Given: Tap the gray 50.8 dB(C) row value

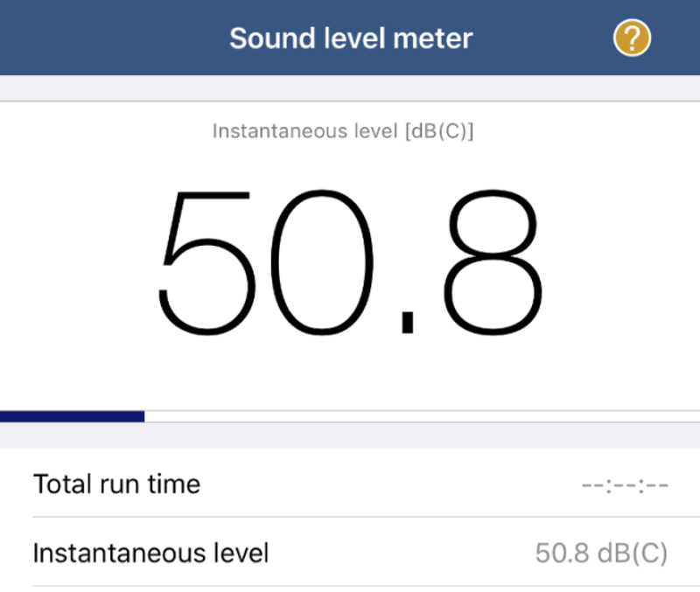Looking at the screenshot, I should (x=601, y=553).
